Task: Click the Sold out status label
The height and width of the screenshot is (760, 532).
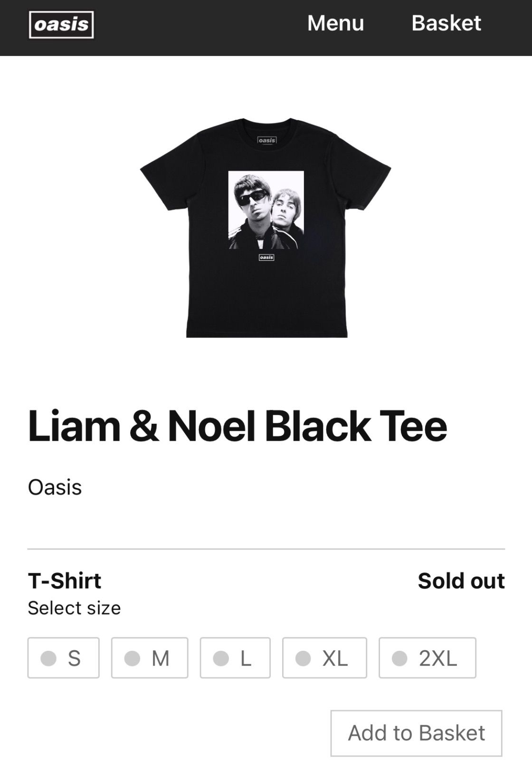Action: 461,581
